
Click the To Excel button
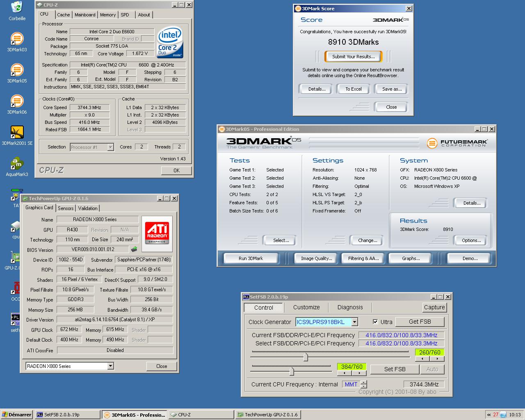(x=354, y=89)
